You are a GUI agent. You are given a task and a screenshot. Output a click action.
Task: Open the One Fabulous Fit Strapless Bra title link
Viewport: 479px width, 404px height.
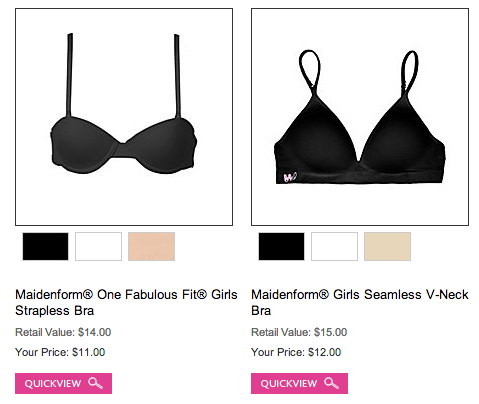(x=126, y=302)
